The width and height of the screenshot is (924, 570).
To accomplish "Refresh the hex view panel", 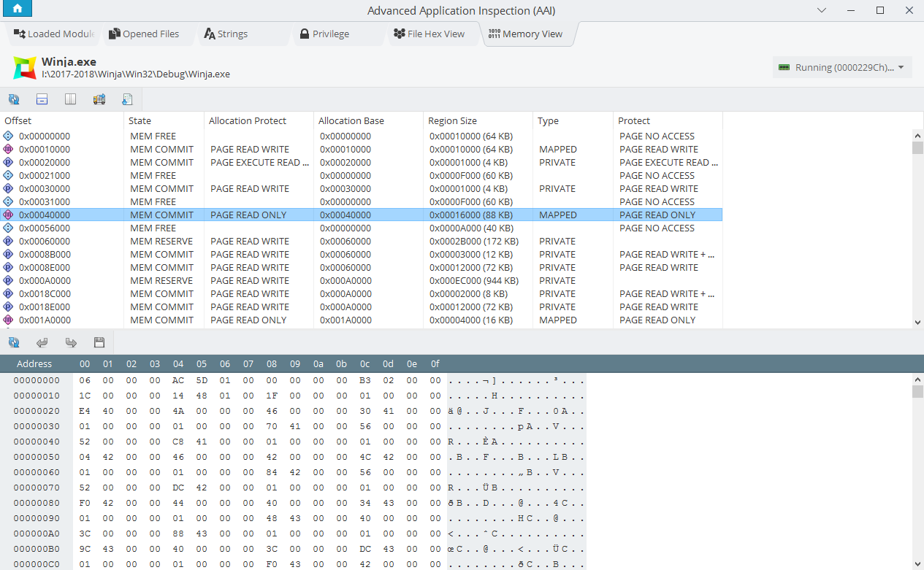I will [14, 342].
